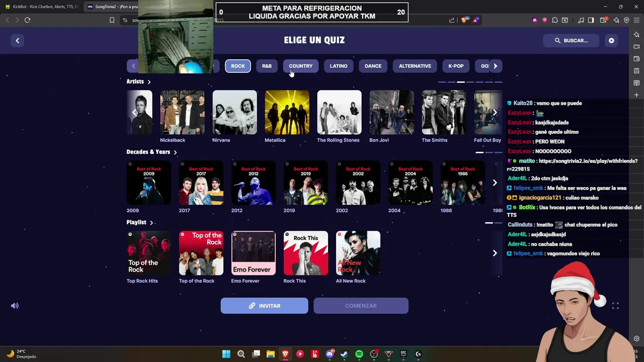Open File Explorer from the taskbar

[x=270, y=354]
